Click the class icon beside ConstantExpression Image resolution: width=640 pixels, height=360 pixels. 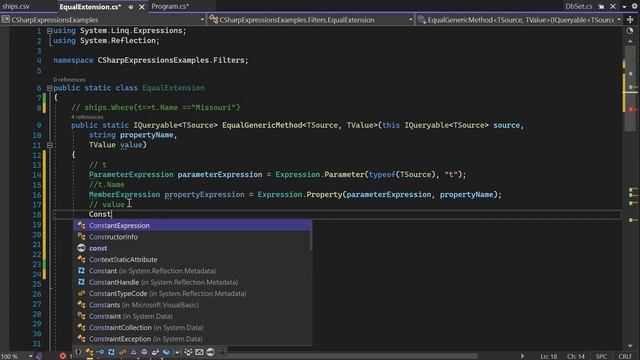pos(82,225)
